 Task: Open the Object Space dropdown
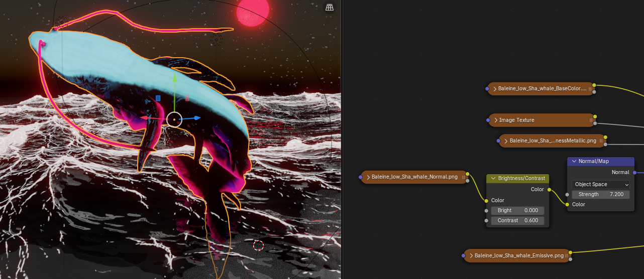(x=600, y=184)
